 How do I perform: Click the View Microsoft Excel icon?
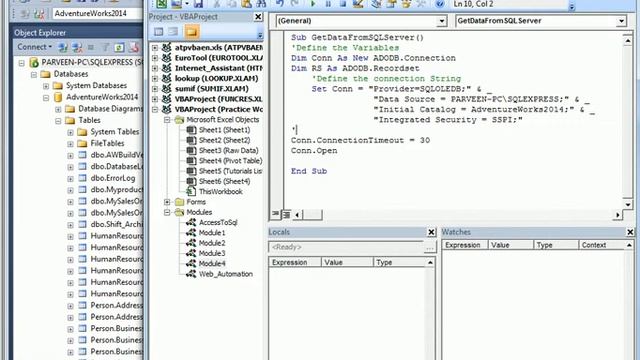tap(162, 4)
